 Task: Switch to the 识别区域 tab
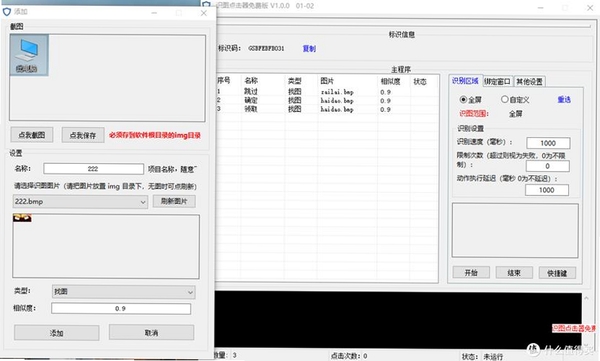pyautogui.click(x=465, y=81)
